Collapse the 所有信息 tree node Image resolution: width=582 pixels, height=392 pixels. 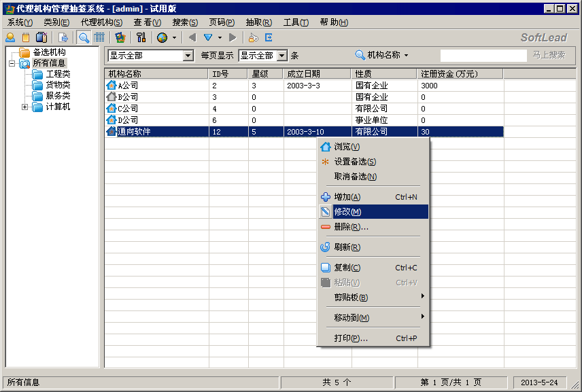coord(12,63)
